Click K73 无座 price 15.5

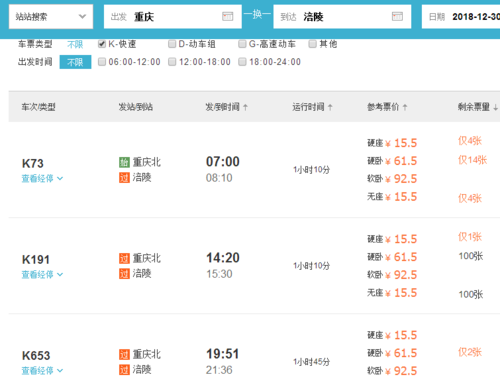coord(405,197)
